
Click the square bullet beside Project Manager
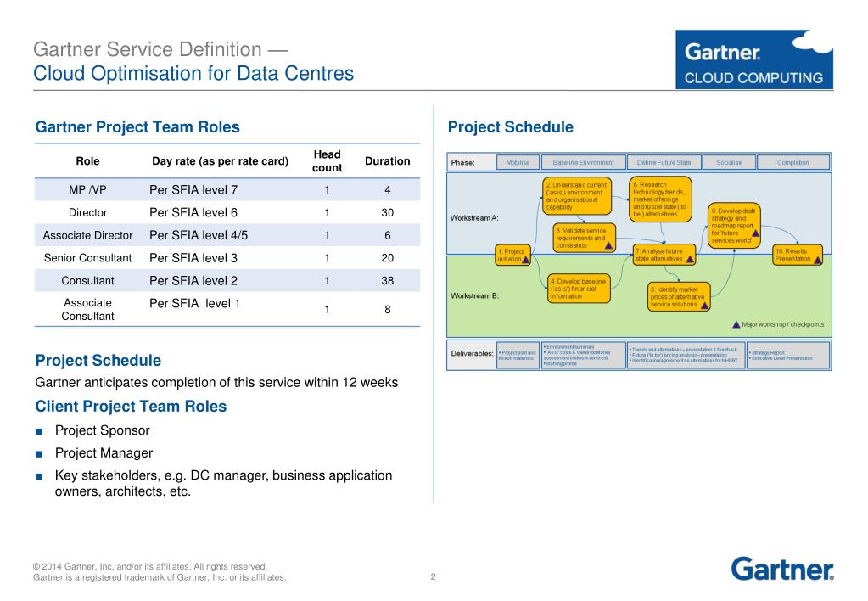click(39, 453)
